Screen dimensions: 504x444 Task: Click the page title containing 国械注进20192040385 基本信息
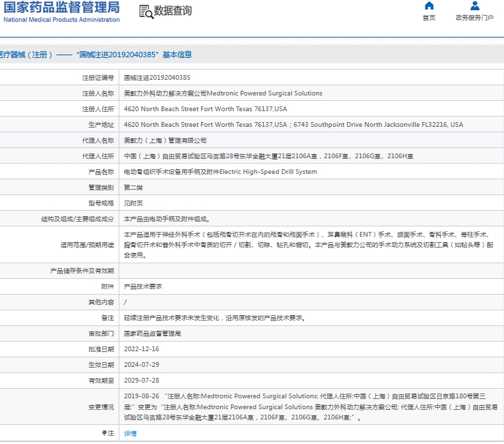click(95, 55)
